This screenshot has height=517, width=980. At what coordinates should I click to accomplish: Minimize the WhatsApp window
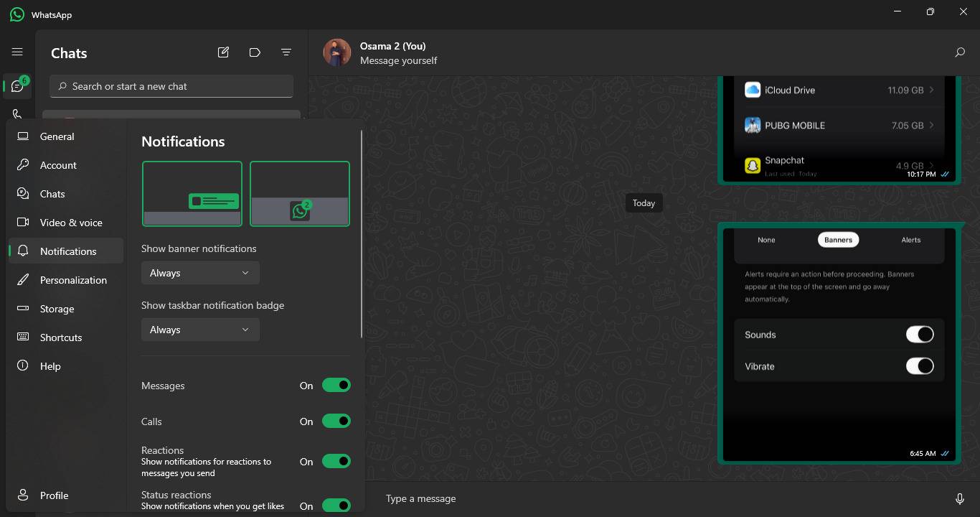pyautogui.click(x=897, y=11)
